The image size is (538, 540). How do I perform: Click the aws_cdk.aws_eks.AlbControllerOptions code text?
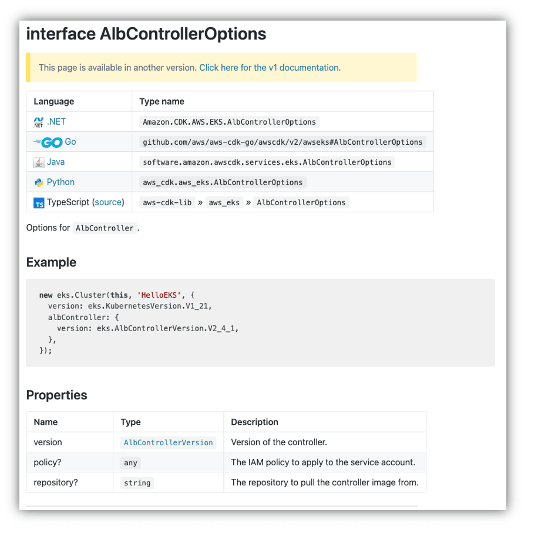point(223,183)
